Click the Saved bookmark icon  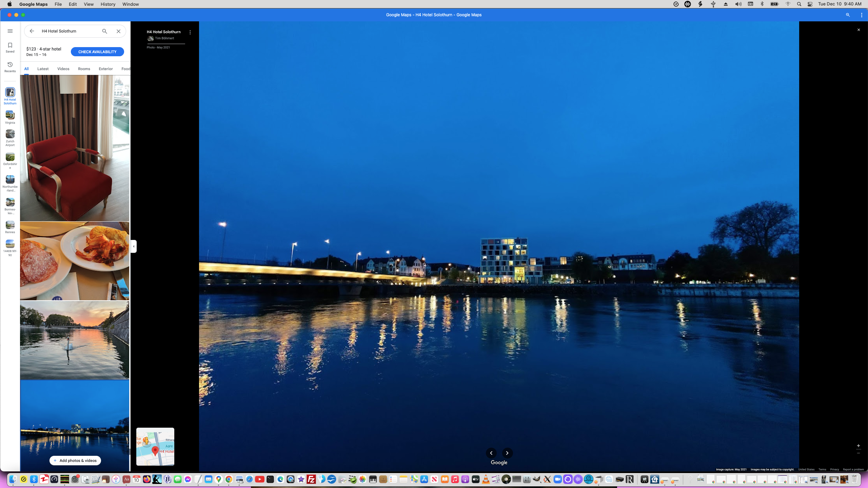(x=10, y=47)
